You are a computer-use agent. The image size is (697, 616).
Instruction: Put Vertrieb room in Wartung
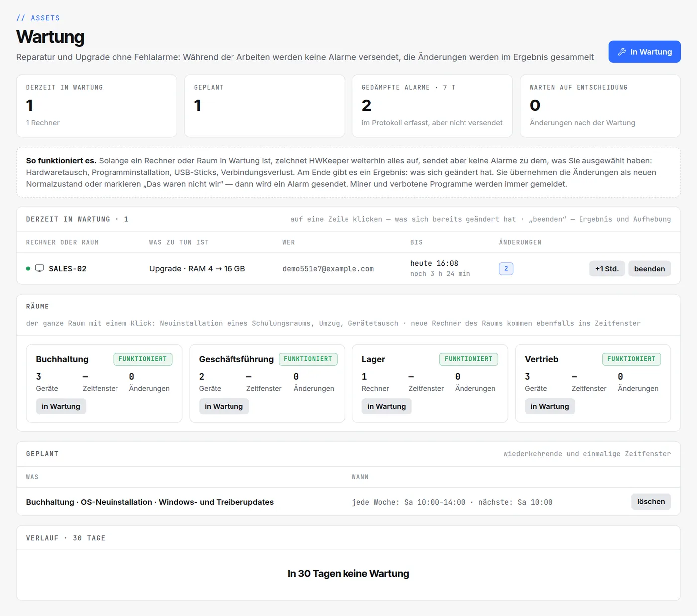coord(550,406)
